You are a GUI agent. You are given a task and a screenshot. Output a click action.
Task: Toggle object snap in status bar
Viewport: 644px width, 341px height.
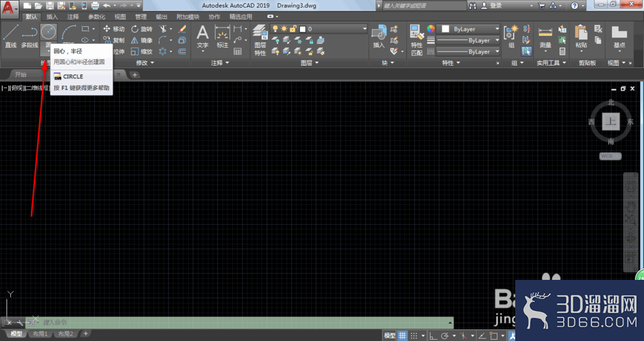494,336
